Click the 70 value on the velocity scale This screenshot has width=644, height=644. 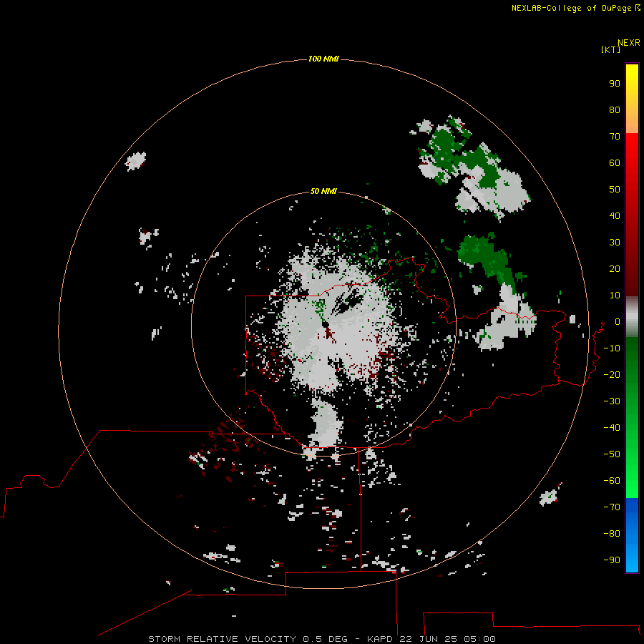(x=615, y=137)
